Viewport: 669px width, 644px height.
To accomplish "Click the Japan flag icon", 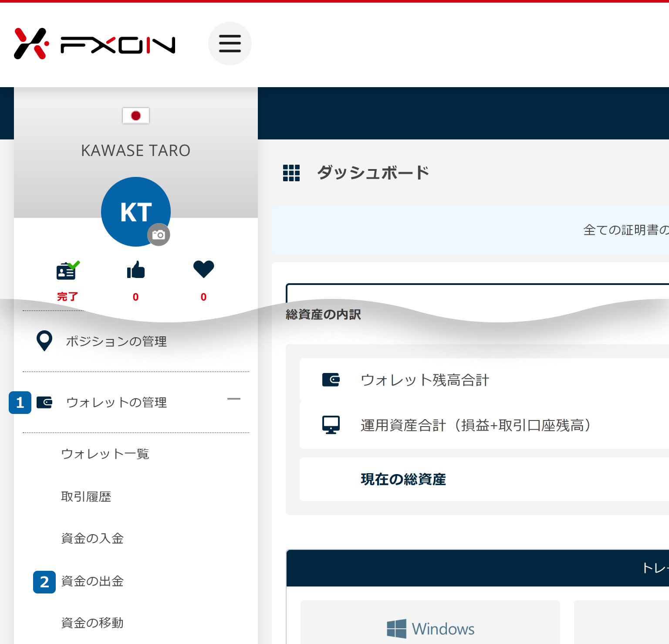I will tap(136, 115).
